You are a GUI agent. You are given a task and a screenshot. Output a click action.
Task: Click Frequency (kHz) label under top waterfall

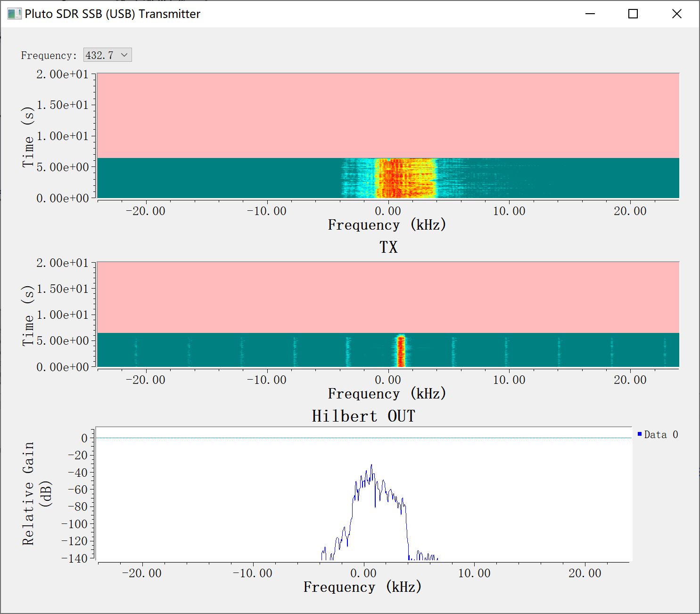click(x=387, y=225)
